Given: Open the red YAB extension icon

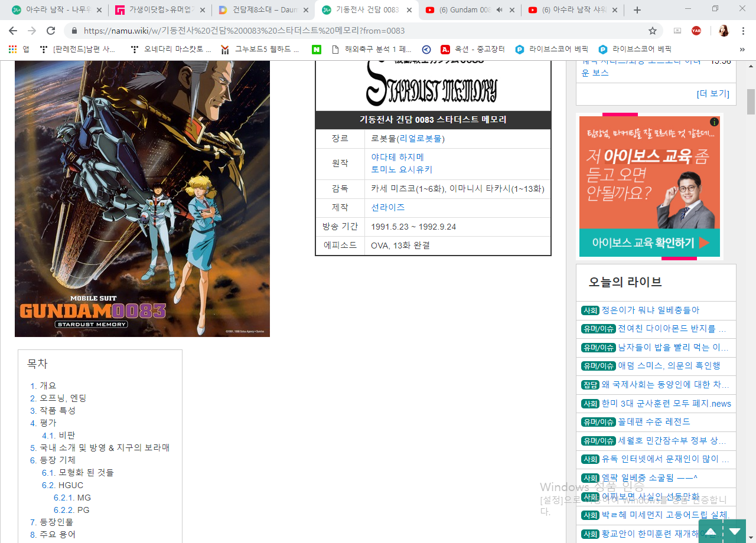Looking at the screenshot, I should pos(696,31).
